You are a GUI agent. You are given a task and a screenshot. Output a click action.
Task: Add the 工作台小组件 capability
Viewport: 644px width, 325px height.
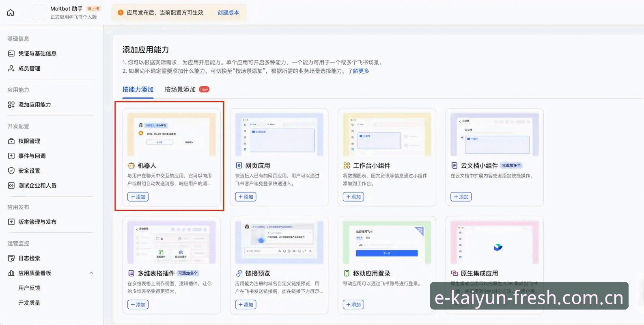(353, 197)
